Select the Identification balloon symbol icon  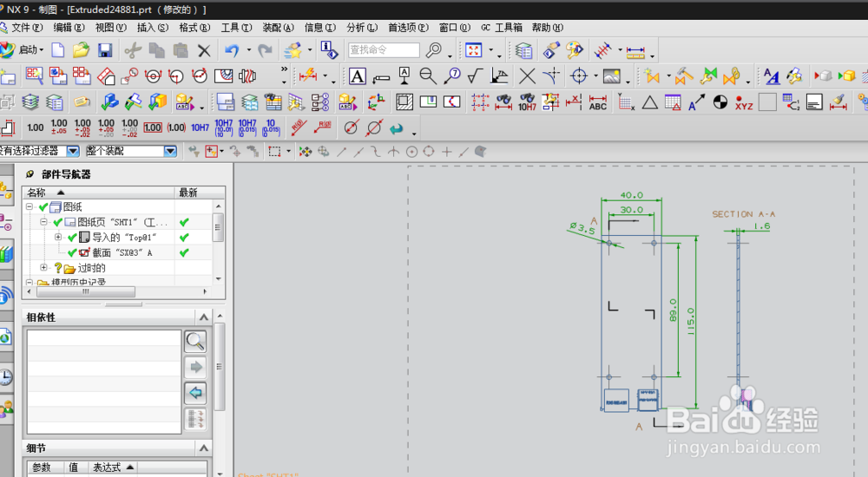click(x=452, y=75)
